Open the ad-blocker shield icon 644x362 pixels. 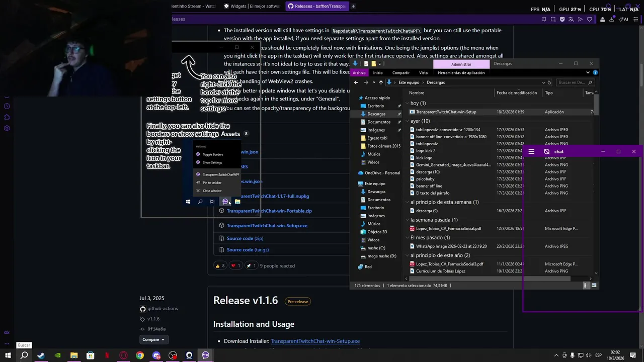[562, 19]
